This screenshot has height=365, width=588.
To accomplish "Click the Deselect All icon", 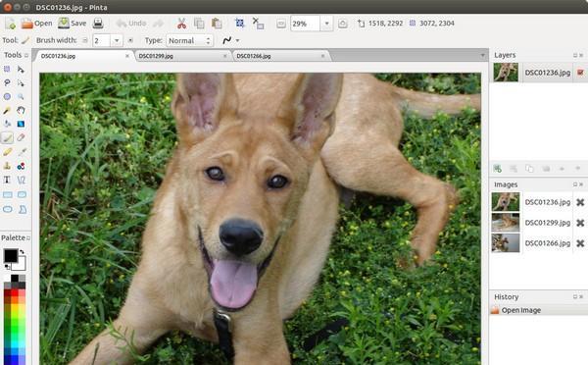I will [x=258, y=24].
